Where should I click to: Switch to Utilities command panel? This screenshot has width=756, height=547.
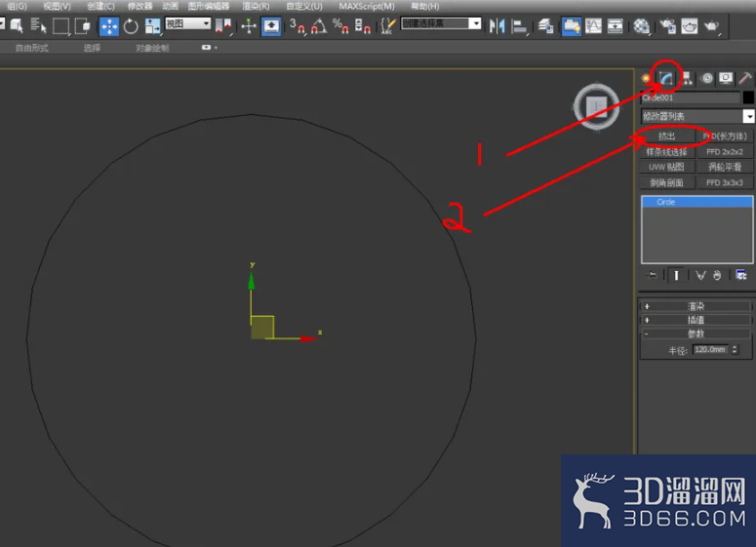coord(745,78)
